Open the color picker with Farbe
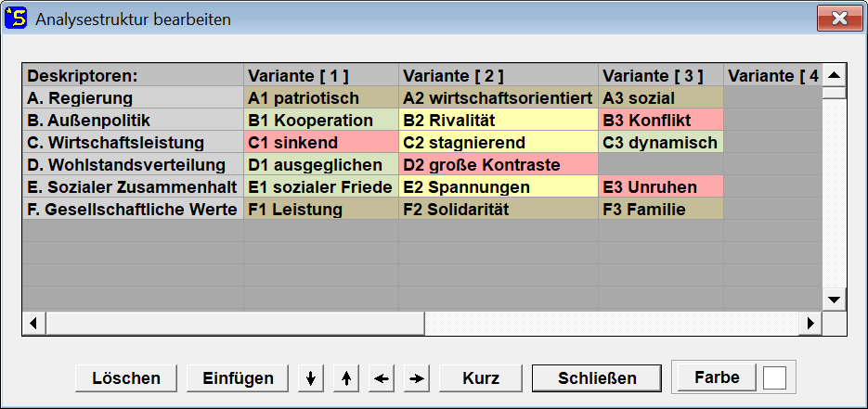 point(717,377)
